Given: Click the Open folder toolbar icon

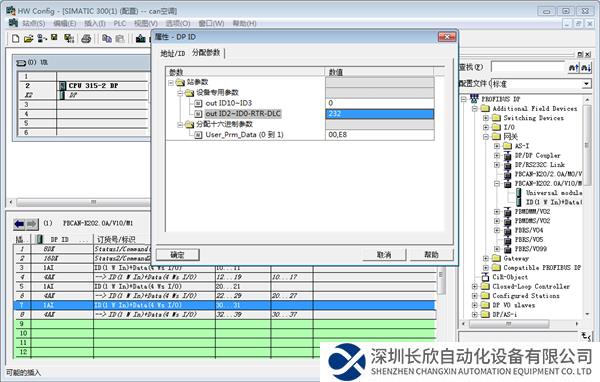Looking at the screenshot, I should pyautogui.click(x=28, y=38).
